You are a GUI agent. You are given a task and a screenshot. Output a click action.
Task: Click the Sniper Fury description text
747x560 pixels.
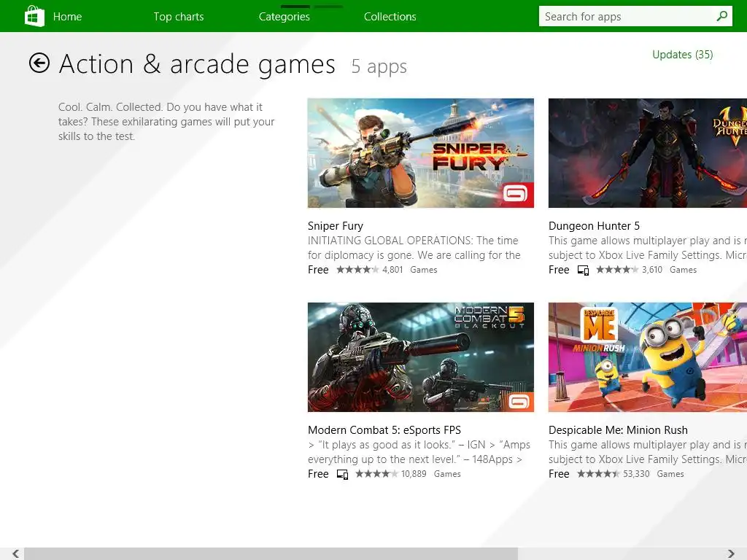point(414,248)
